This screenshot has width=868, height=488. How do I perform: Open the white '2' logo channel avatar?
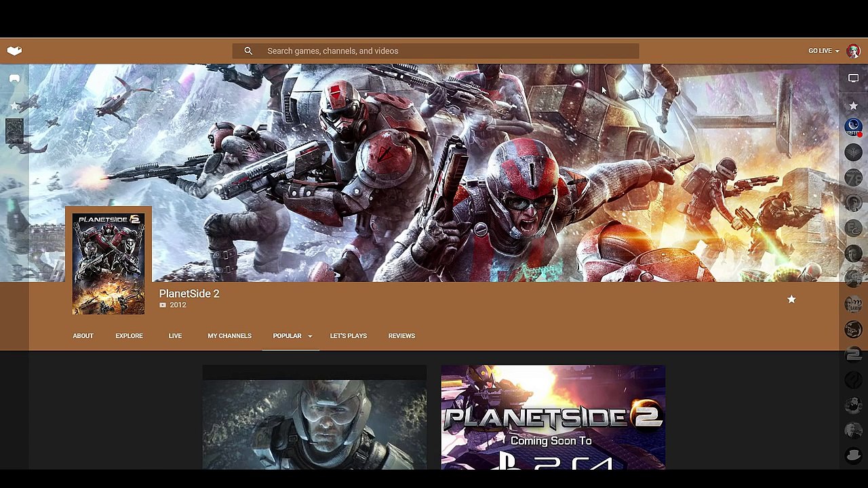853,354
